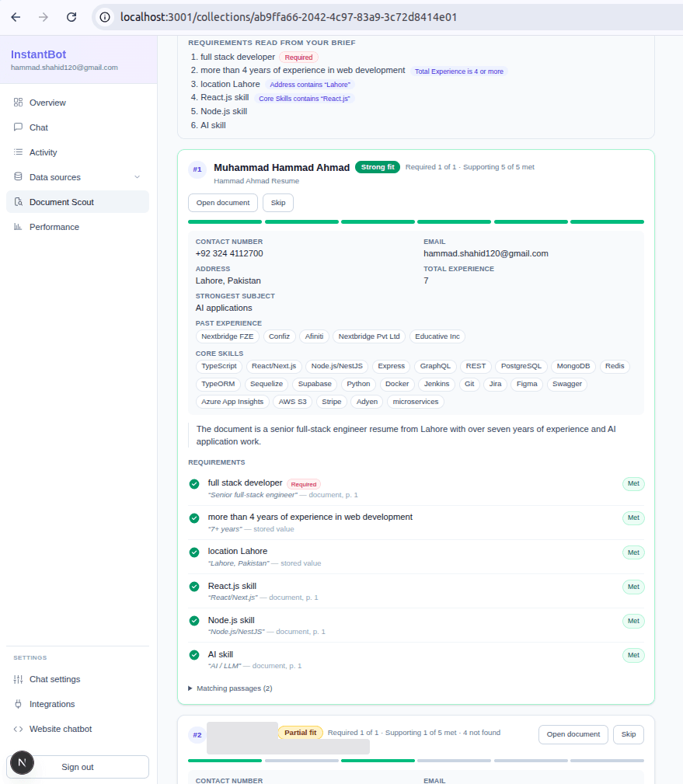
Task: Click the browser address bar URL
Action: [x=288, y=17]
